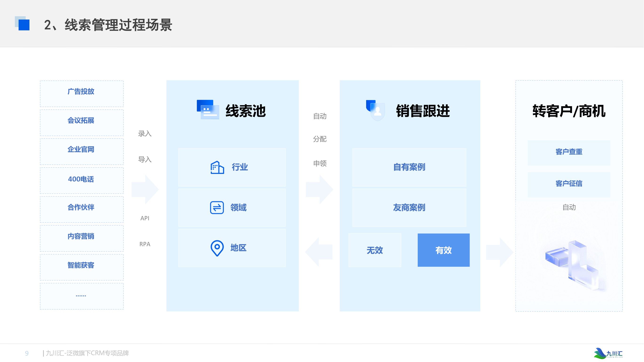The width and height of the screenshot is (644, 362).
Task: Click the building icon beside 行业
Action: [x=217, y=167]
